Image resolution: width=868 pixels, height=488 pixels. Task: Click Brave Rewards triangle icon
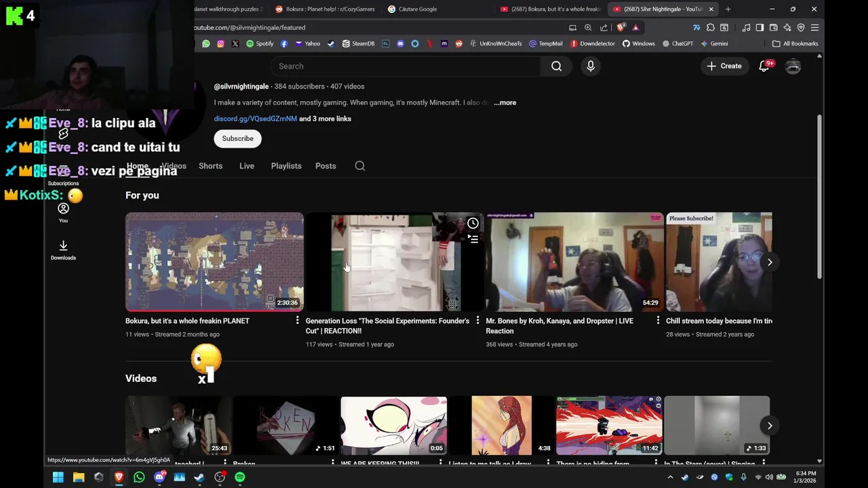coord(635,28)
